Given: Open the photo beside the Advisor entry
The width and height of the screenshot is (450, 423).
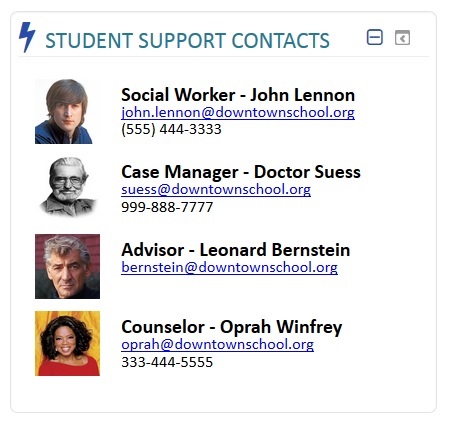Looking at the screenshot, I should coord(67,266).
